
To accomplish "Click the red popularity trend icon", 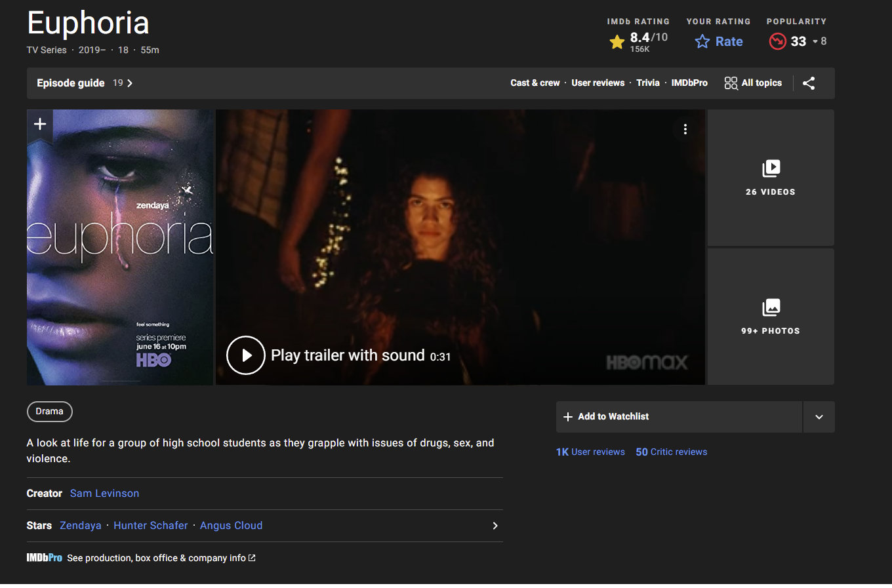I will (x=777, y=41).
